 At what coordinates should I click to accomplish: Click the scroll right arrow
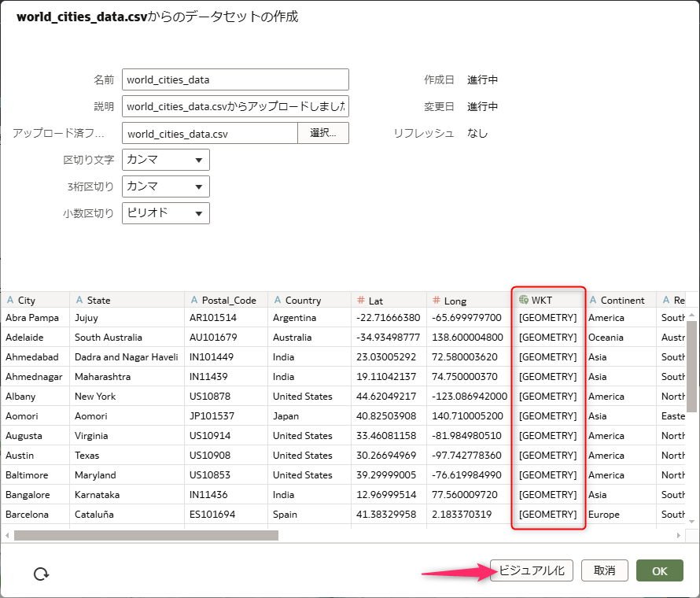(679, 535)
